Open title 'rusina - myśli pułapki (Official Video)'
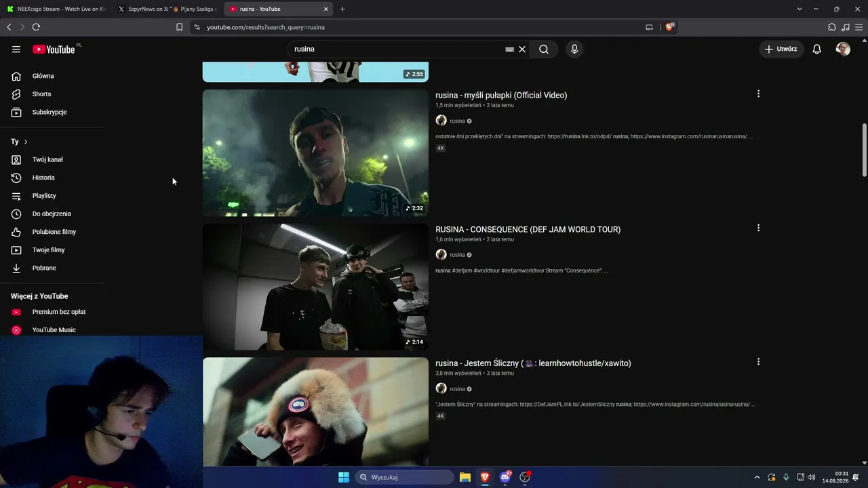This screenshot has width=868, height=488. pyautogui.click(x=501, y=95)
